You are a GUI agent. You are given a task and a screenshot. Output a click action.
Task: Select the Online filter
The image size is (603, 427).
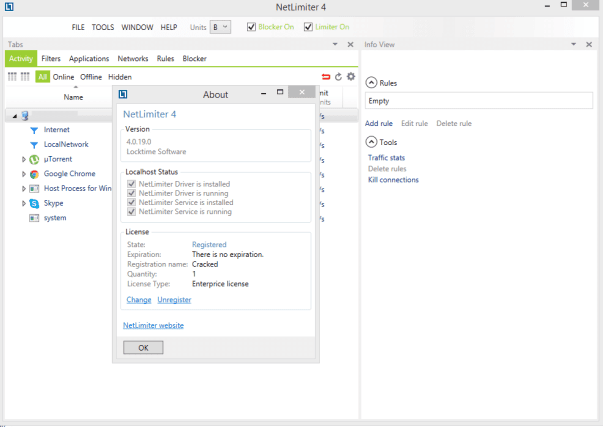pos(63,77)
